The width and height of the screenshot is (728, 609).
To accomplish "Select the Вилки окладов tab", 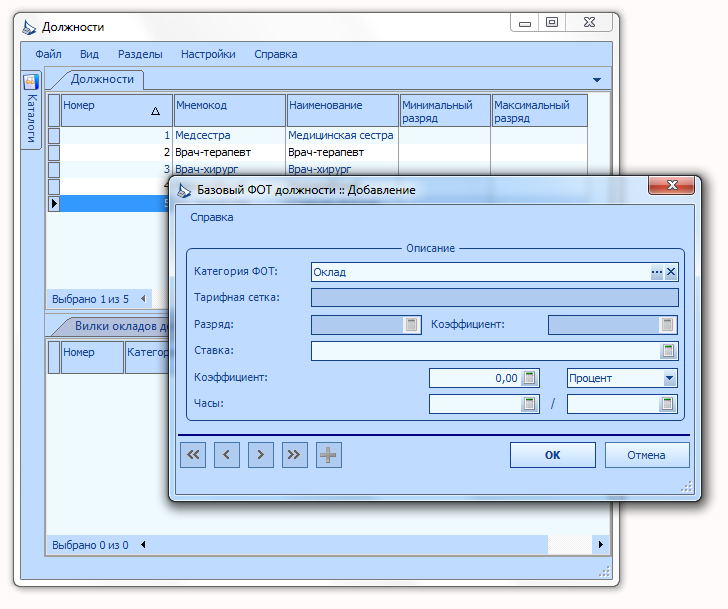I will 116,326.
